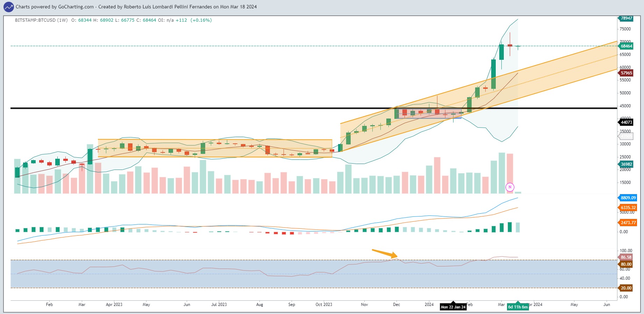Click the Jul 2023 time axis label
This screenshot has height=314, width=644.
[x=219, y=305]
